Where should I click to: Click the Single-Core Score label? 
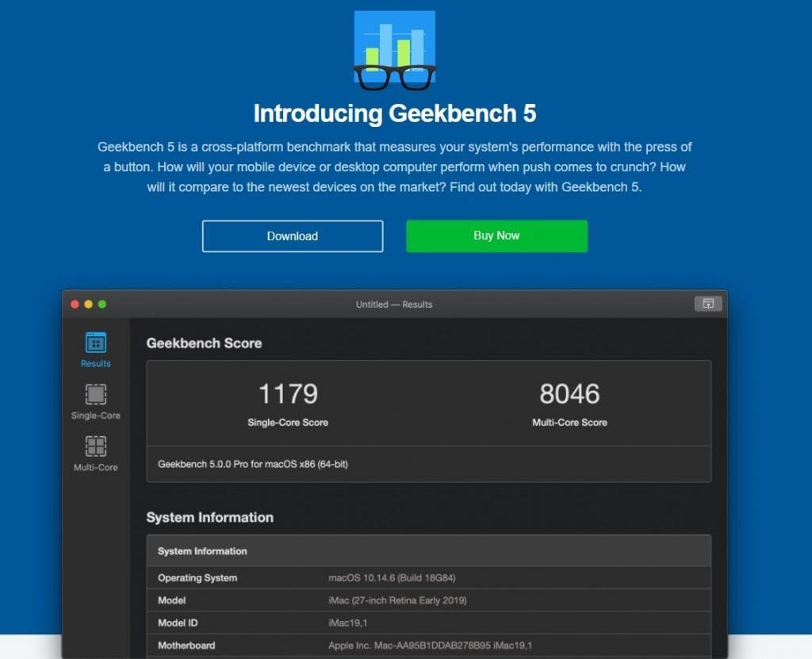[288, 422]
